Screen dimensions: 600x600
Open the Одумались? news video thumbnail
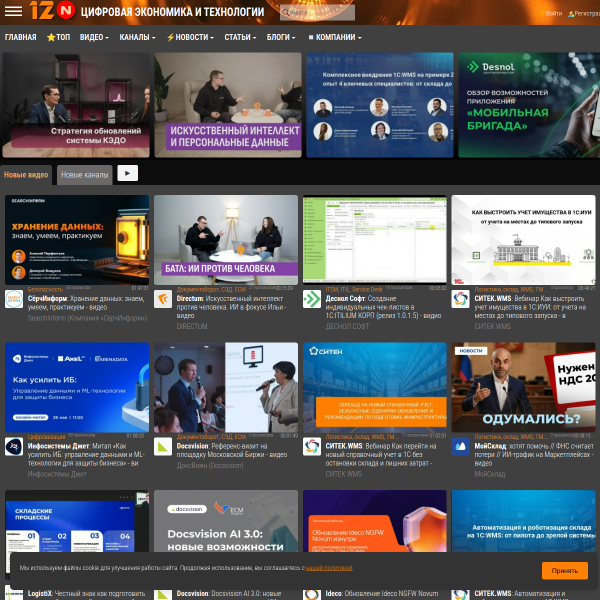pyautogui.click(x=523, y=387)
